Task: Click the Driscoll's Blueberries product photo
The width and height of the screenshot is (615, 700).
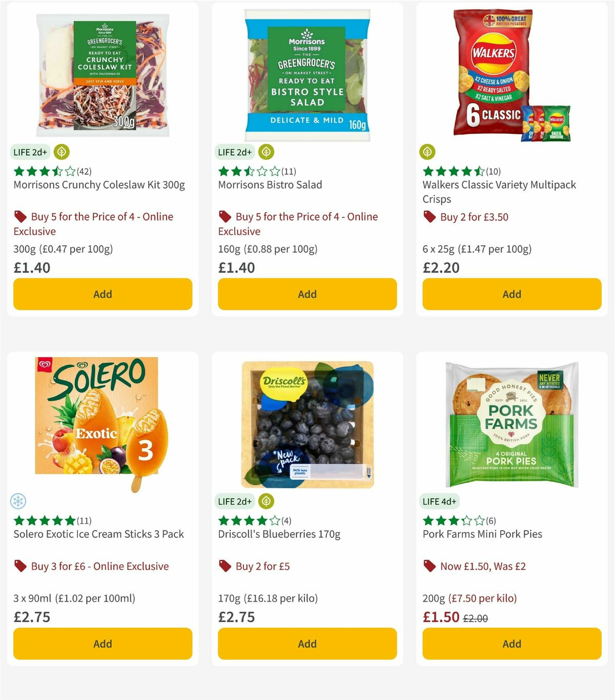Action: 306,420
